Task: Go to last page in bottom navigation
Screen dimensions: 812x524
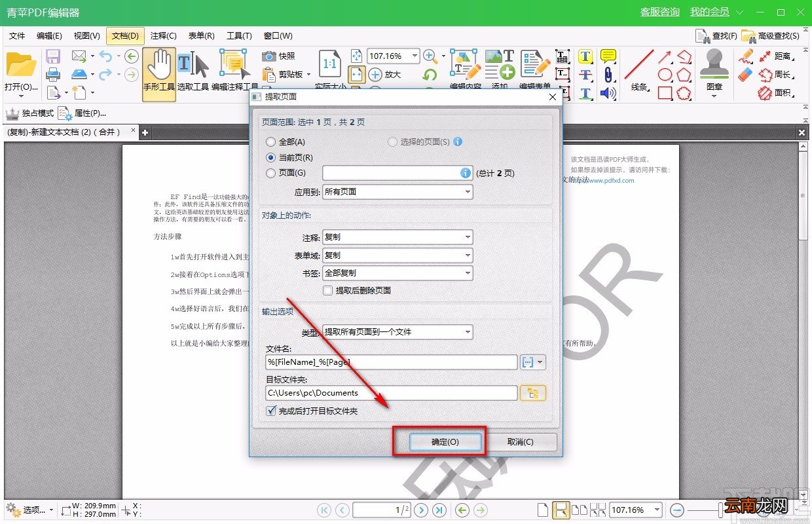Action: pyautogui.click(x=439, y=510)
